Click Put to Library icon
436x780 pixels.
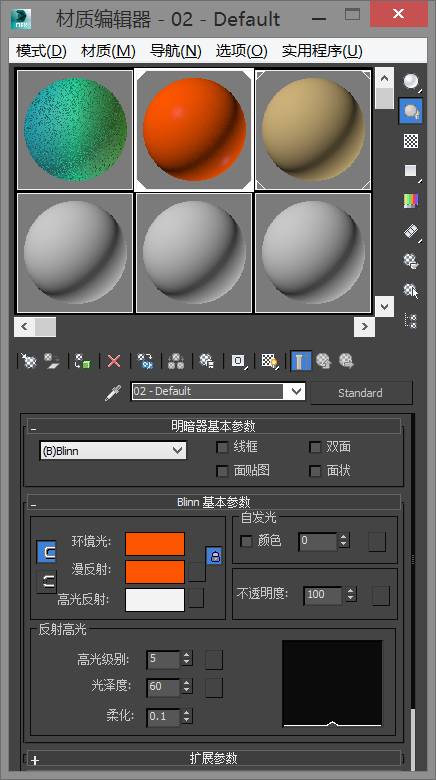click(207, 361)
